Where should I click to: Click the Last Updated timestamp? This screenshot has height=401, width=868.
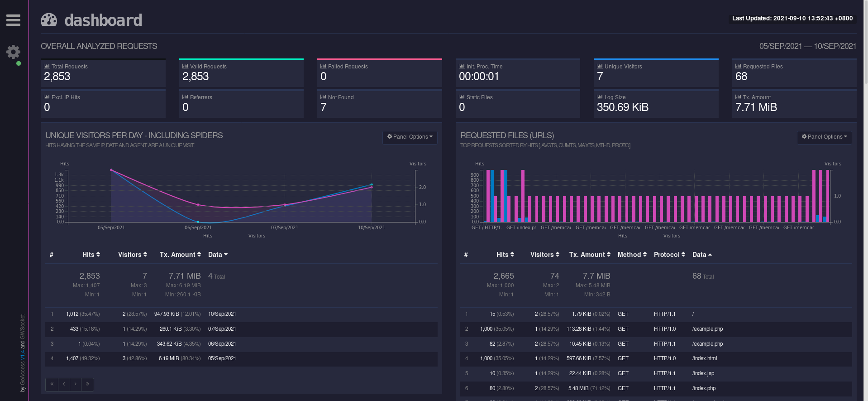click(x=792, y=19)
